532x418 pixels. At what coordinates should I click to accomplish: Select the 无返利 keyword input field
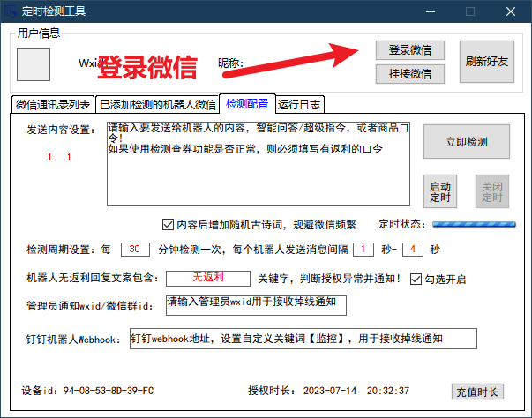pos(208,279)
